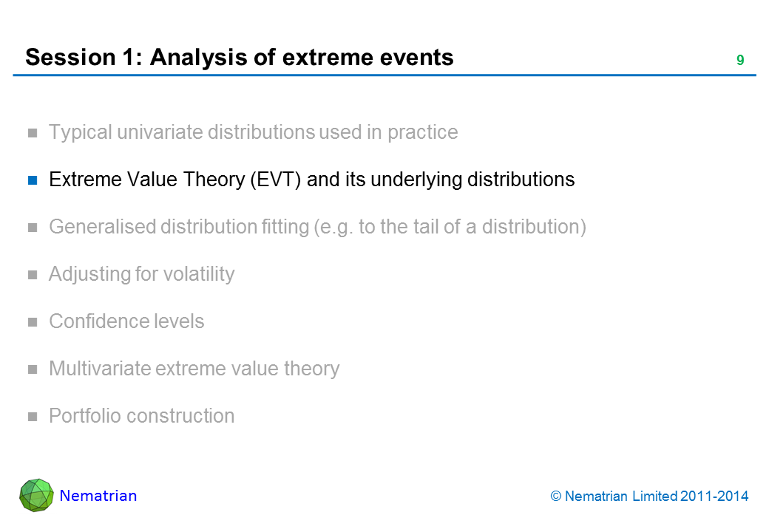The height and width of the screenshot is (532, 769).
Task: Click the Nematrian polyhedron logo
Action: [x=36, y=495]
